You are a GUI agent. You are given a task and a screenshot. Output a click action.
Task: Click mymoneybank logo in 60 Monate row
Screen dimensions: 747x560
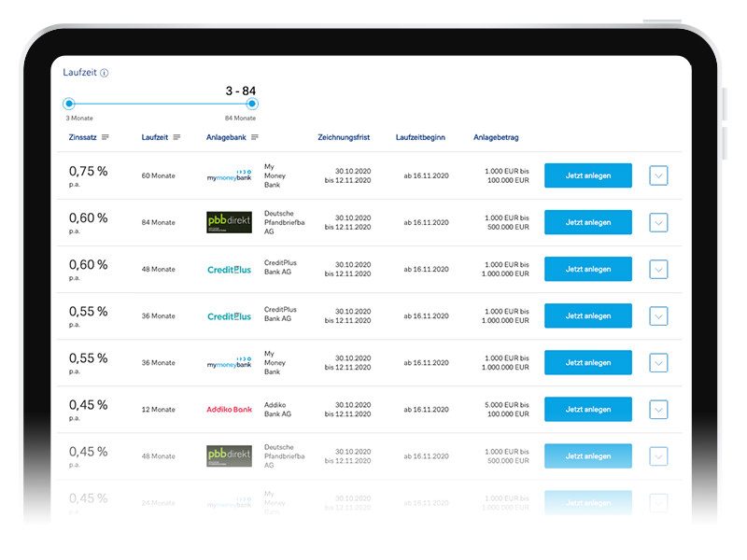coord(229,175)
